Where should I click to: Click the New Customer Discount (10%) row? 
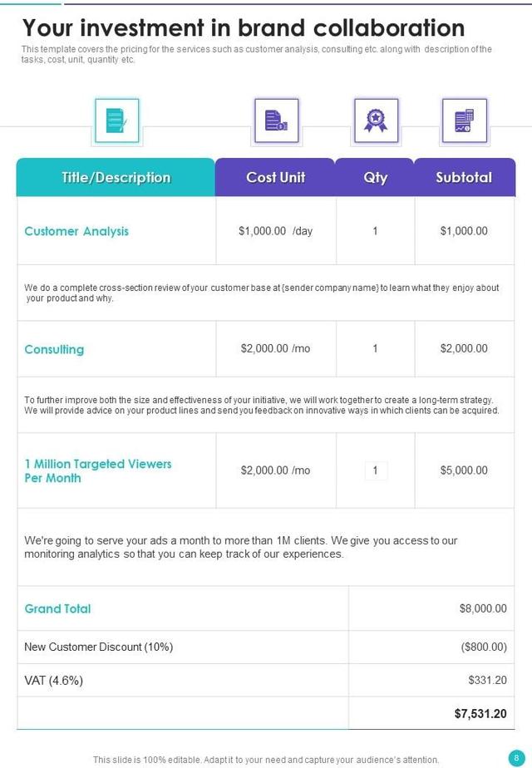click(99, 647)
